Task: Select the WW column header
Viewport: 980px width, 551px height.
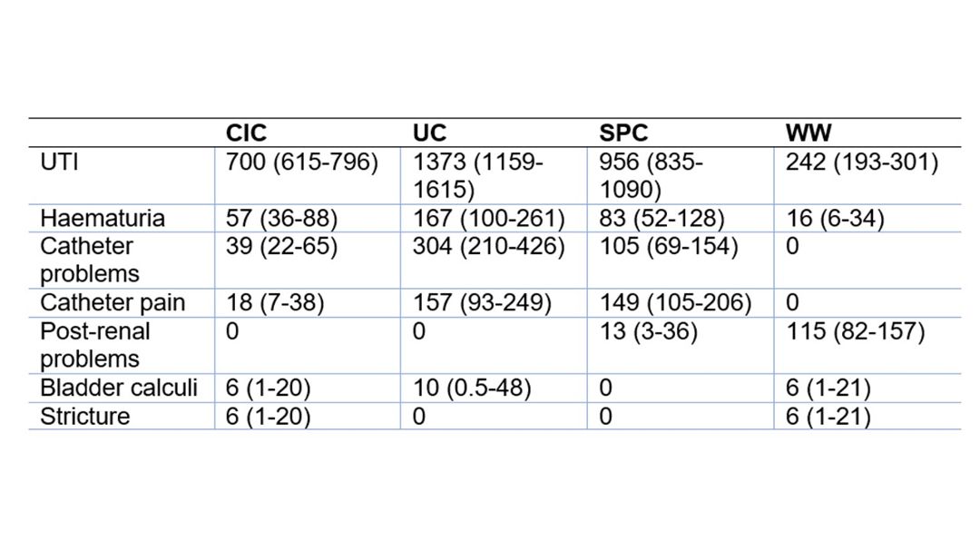Action: click(x=808, y=133)
